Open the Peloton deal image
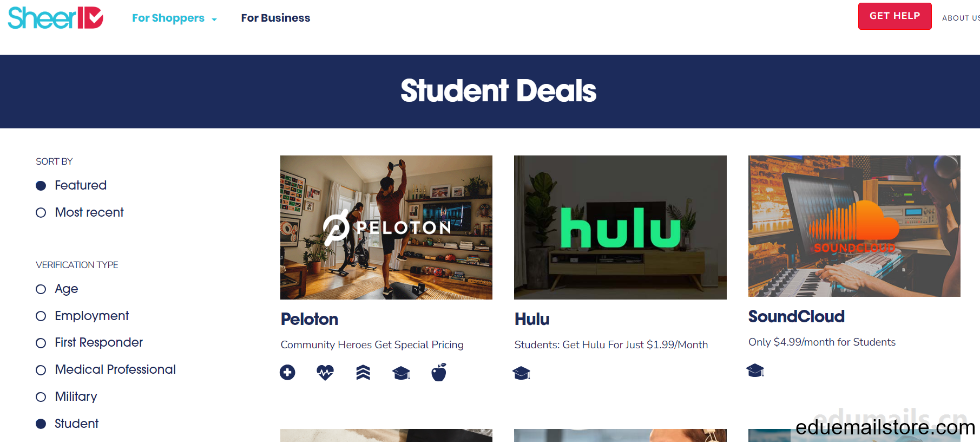The image size is (980, 442). [x=386, y=227]
